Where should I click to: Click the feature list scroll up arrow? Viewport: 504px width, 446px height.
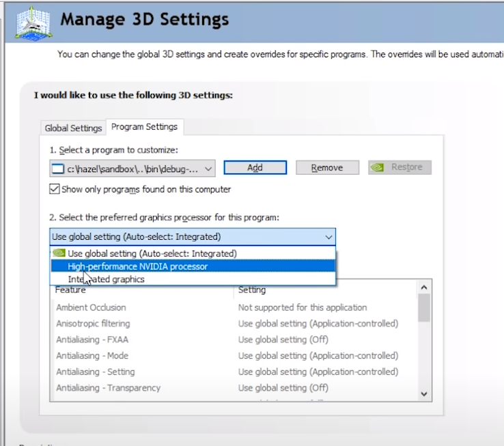[x=424, y=288]
